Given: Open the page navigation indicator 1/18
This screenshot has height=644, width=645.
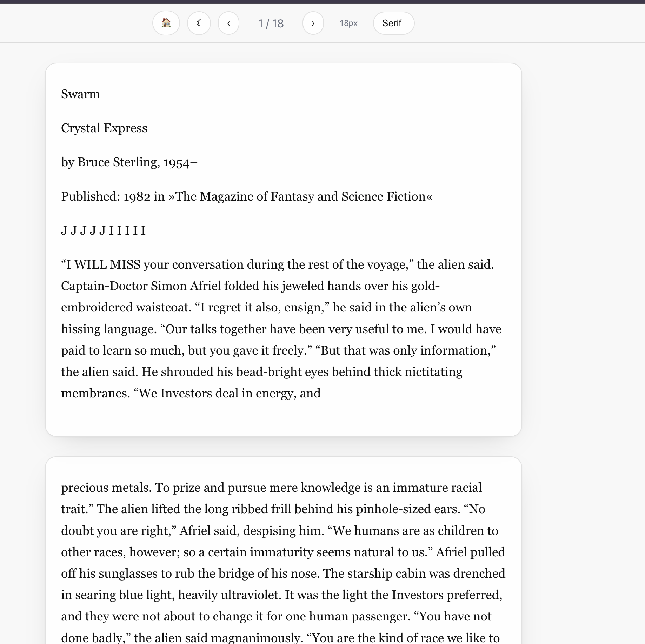Looking at the screenshot, I should (271, 23).
